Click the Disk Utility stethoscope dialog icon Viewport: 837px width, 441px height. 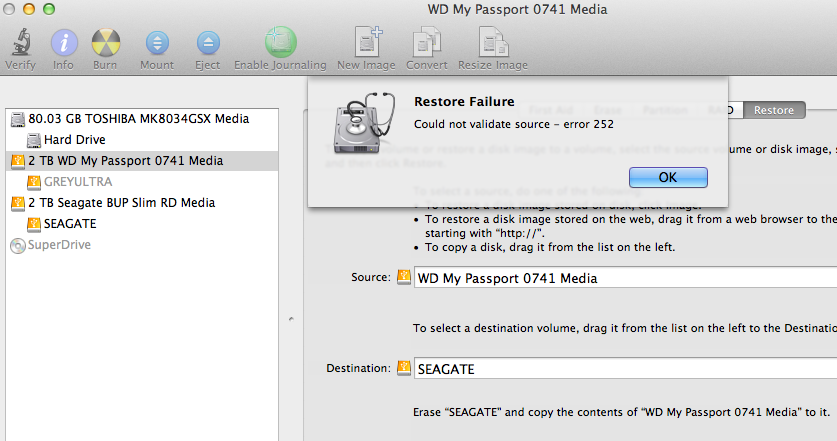pos(365,123)
